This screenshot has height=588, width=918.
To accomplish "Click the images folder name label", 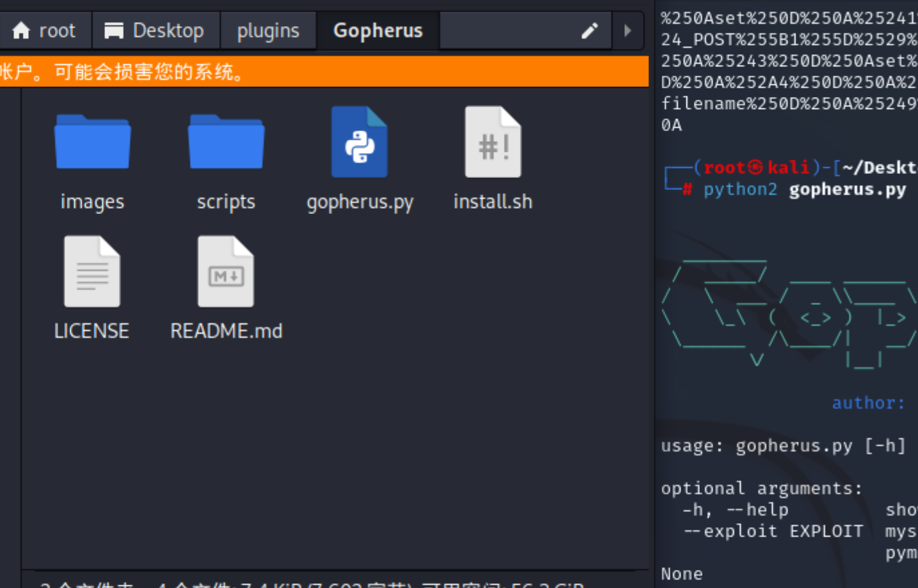I will 92,201.
